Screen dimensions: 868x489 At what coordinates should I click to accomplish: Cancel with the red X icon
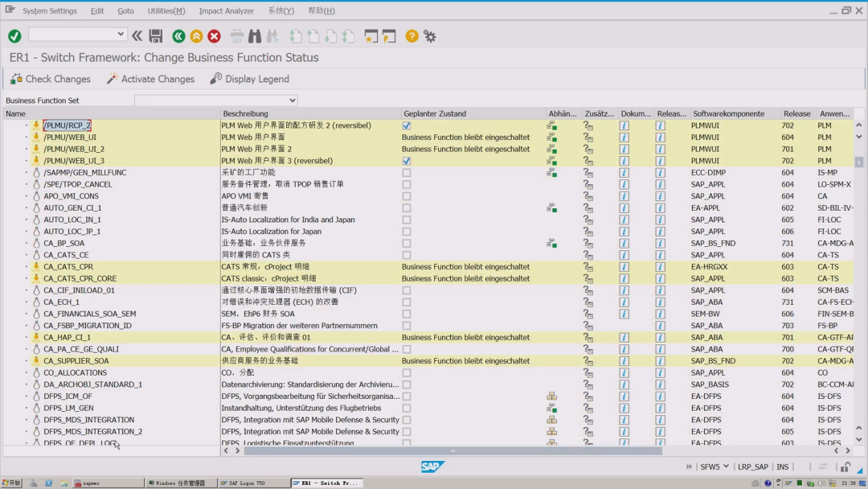215,36
